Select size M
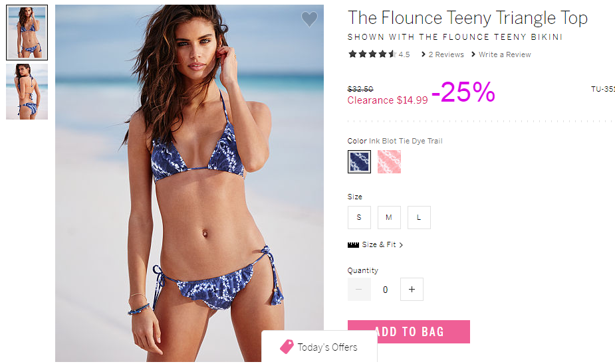 tap(389, 217)
